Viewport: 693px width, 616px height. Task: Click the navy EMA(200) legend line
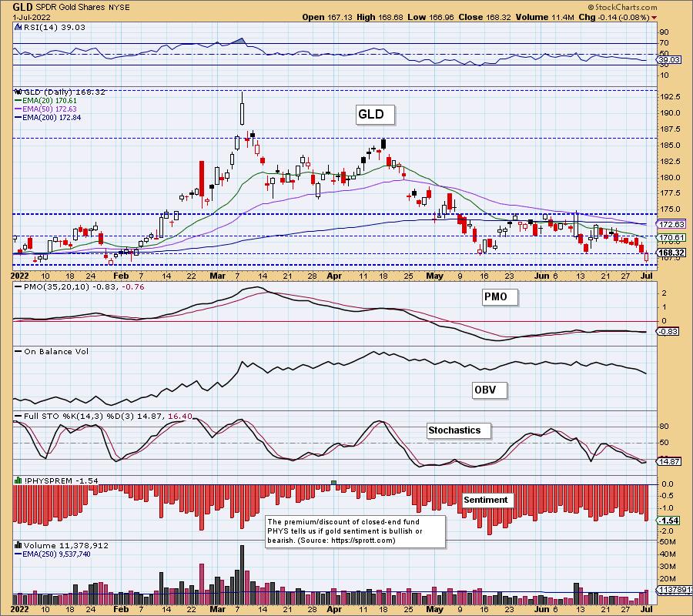pyautogui.click(x=18, y=118)
